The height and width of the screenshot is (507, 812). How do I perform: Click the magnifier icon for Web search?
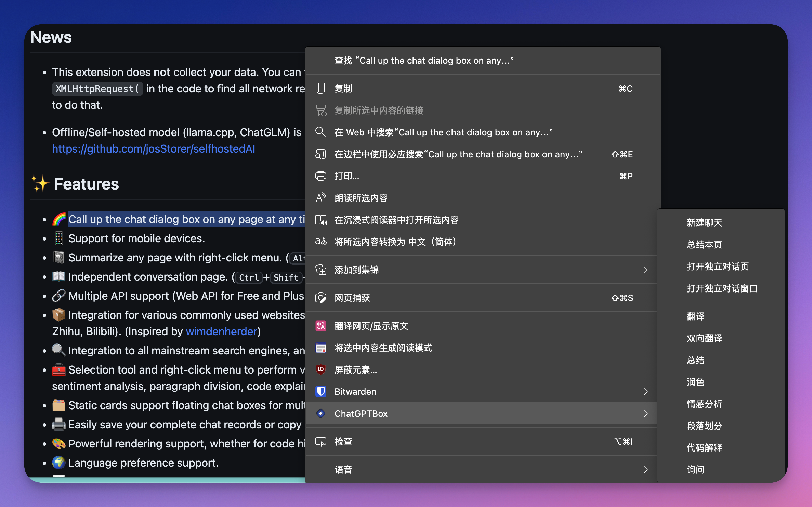(x=320, y=132)
